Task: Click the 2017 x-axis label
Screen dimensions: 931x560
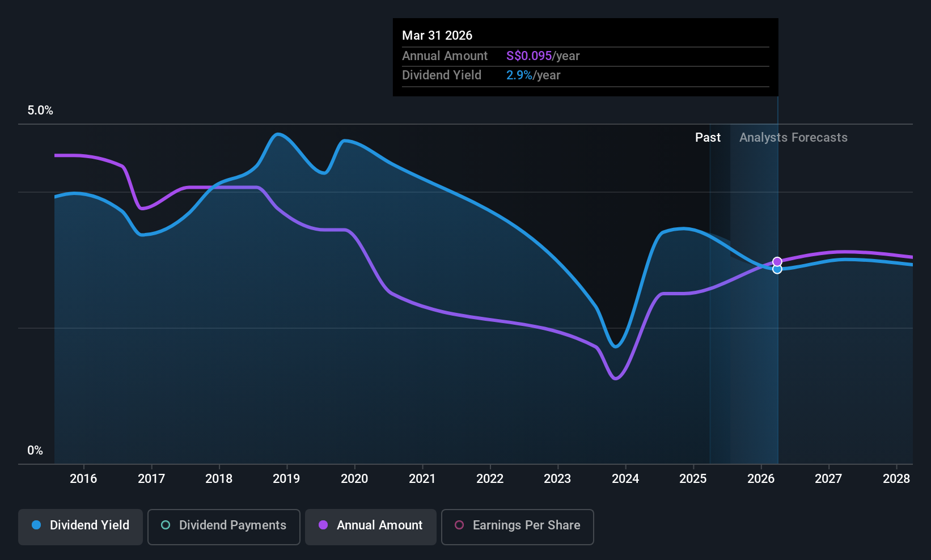Action: pos(151,478)
